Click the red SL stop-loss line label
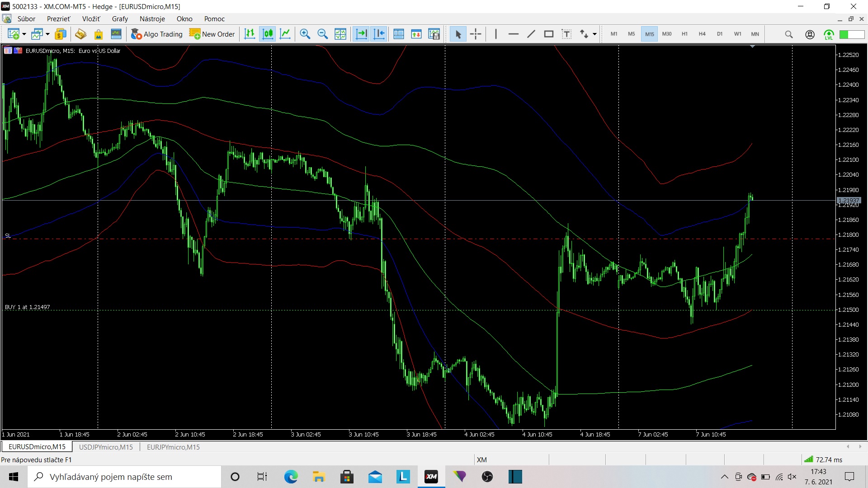Screen dimensions: 868x488 8,235
